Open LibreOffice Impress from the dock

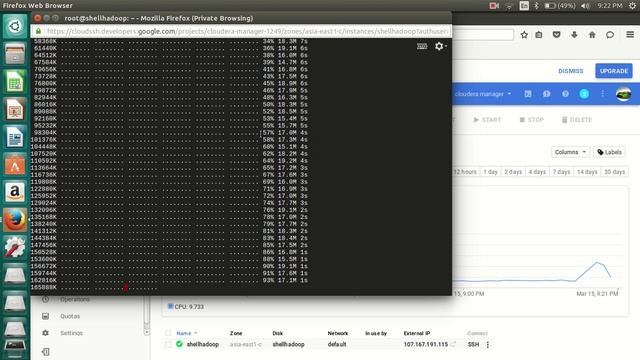pyautogui.click(x=15, y=109)
